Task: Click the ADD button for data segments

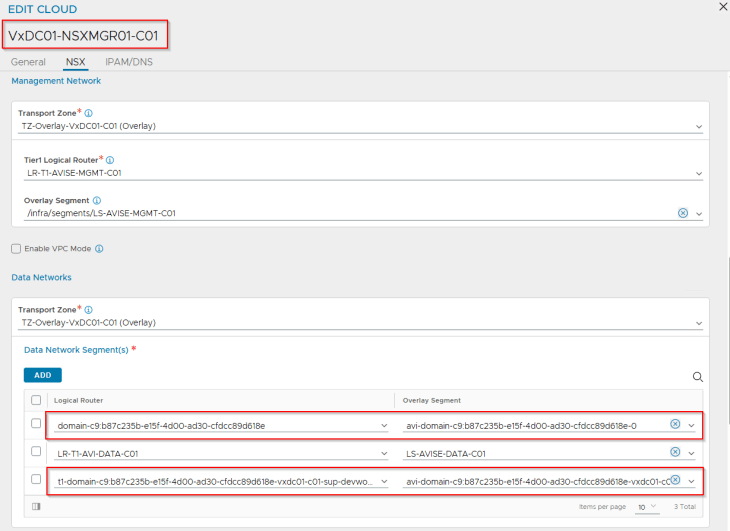Action: [x=42, y=375]
